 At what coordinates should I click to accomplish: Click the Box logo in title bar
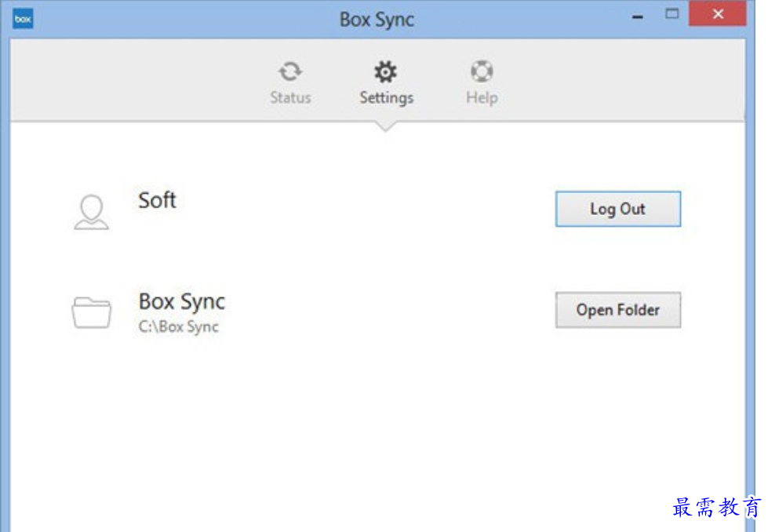(23, 19)
